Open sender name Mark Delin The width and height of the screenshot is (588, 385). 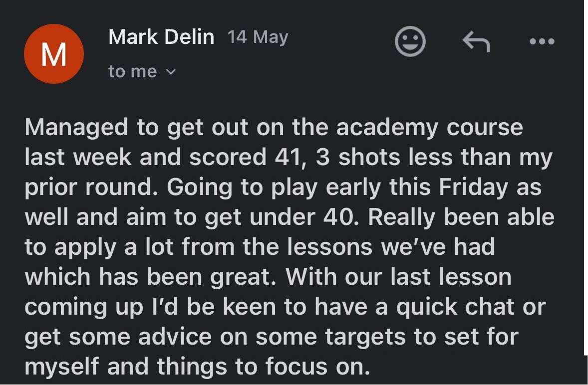[x=161, y=37]
